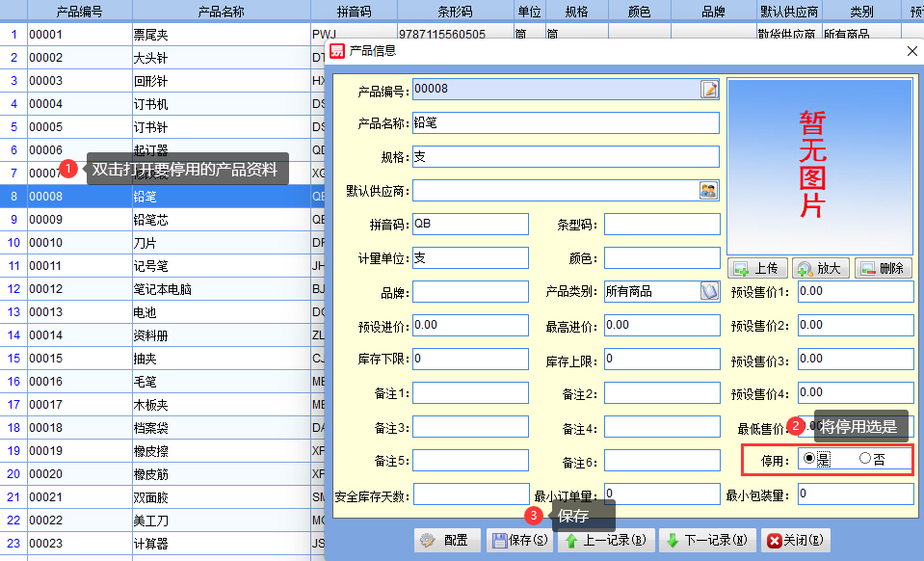Click the 条形码 column header
Image resolution: width=924 pixels, height=561 pixels.
coord(454,12)
